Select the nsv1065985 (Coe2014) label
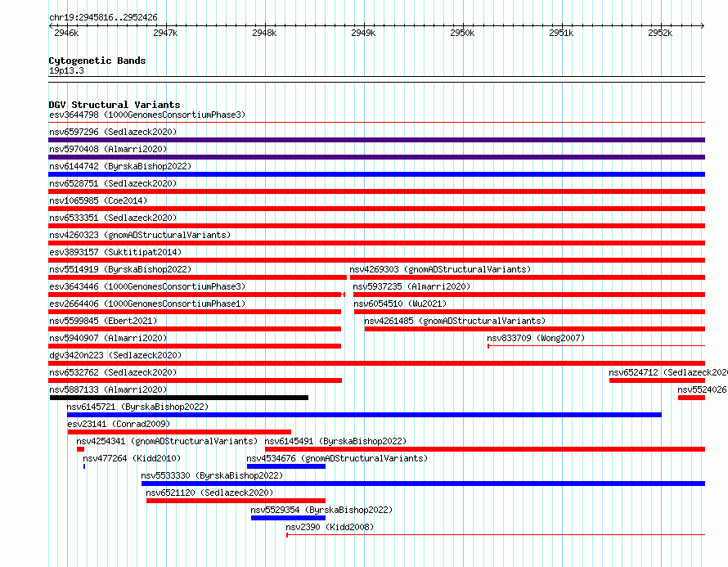This screenshot has height=567, width=728. tap(98, 200)
